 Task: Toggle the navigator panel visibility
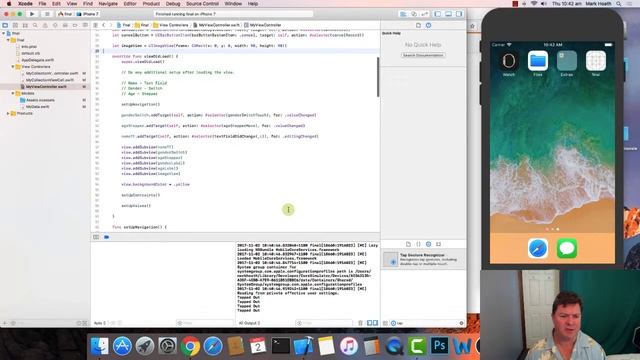pyautogui.click(x=438, y=14)
